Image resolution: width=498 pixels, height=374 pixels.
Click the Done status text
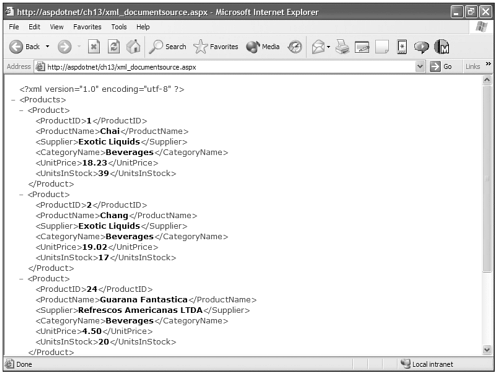tap(24, 364)
